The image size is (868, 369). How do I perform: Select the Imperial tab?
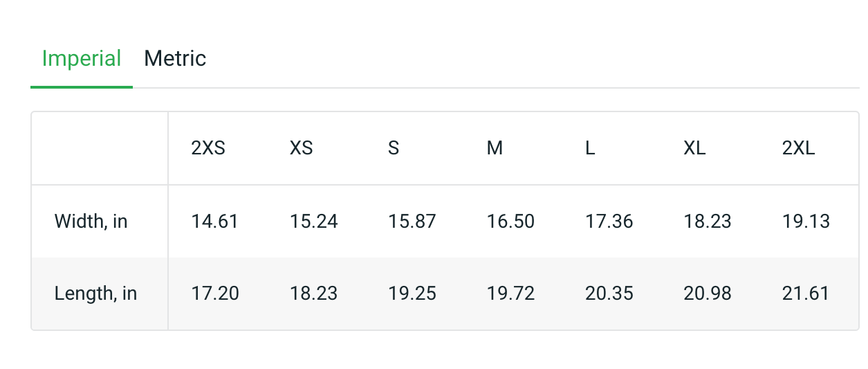point(82,59)
